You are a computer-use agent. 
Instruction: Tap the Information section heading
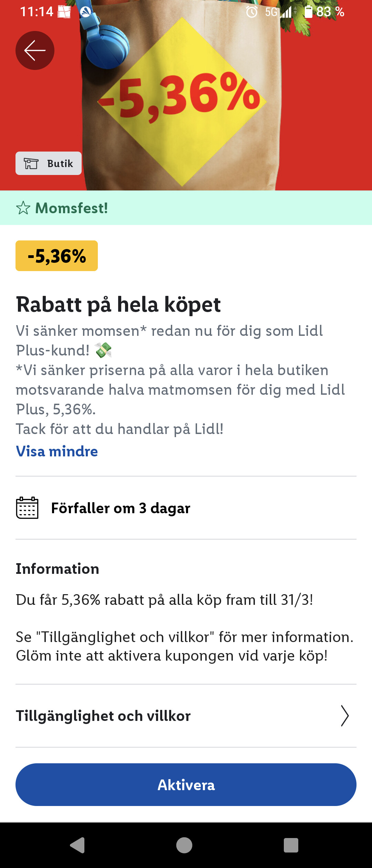(58, 569)
